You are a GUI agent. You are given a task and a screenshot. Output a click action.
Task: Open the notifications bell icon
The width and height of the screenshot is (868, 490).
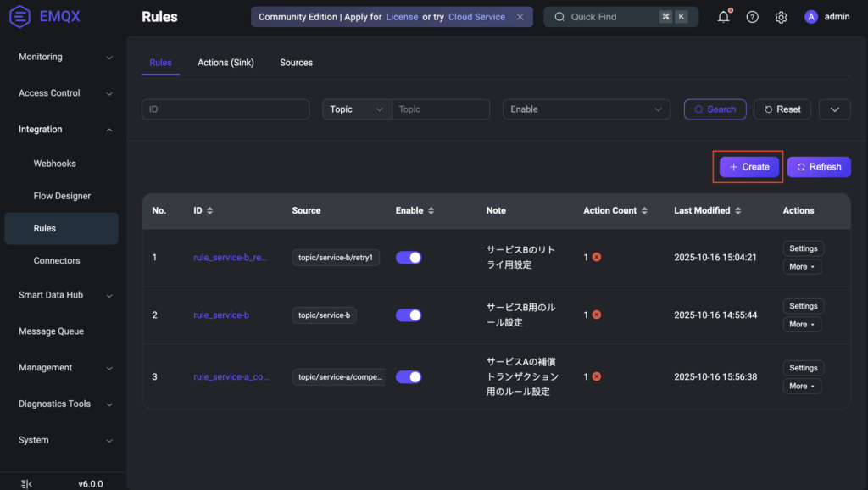(723, 17)
